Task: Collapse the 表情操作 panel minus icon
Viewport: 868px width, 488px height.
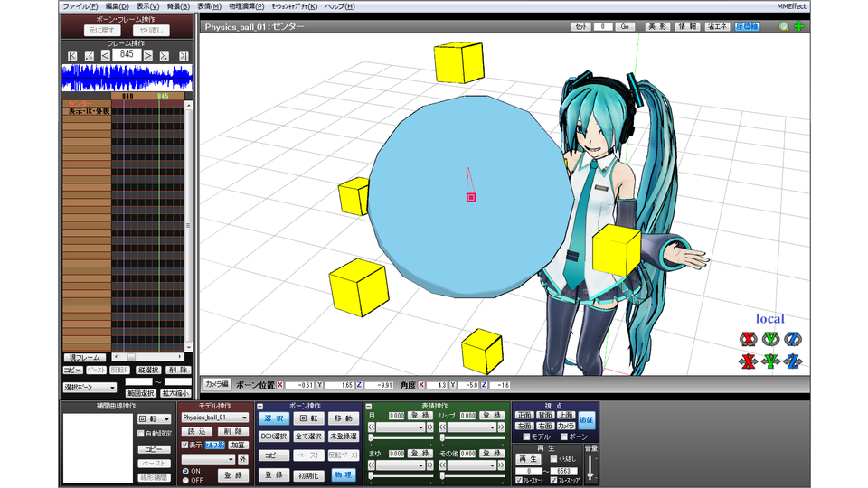Action: click(368, 406)
